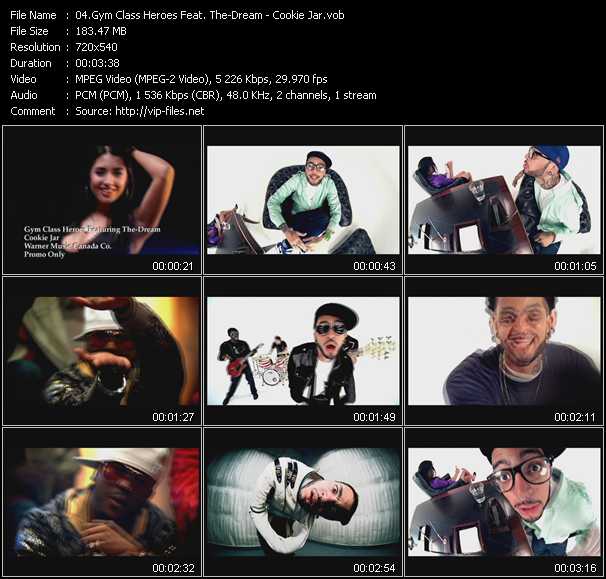
Task: Click the 'Comment' label
Action: pyautogui.click(x=33, y=111)
